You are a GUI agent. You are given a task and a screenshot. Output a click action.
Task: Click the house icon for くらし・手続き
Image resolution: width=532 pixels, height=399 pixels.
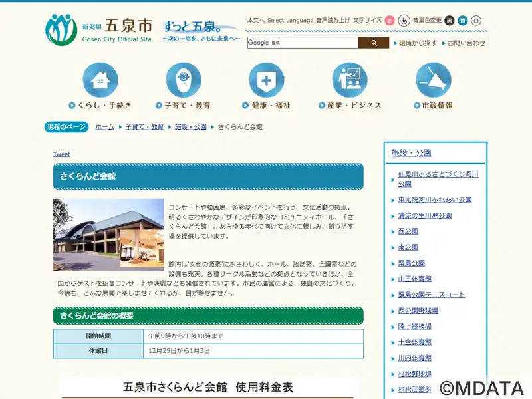coord(100,80)
